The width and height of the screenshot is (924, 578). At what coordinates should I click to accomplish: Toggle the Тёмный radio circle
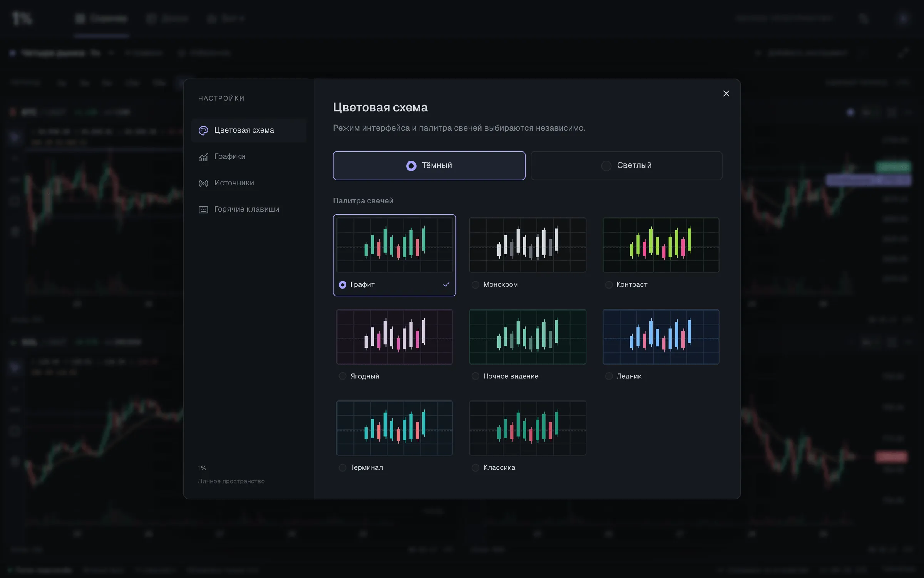coord(411,166)
